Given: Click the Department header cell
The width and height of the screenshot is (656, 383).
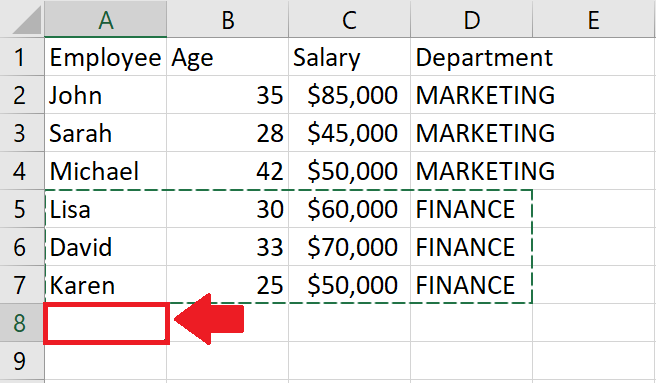Looking at the screenshot, I should (x=472, y=57).
